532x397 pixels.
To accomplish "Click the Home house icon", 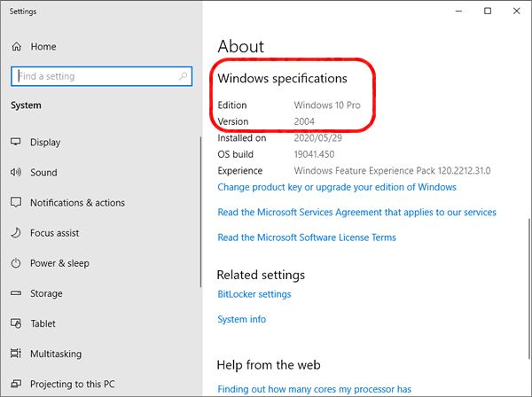I will pyautogui.click(x=16, y=46).
